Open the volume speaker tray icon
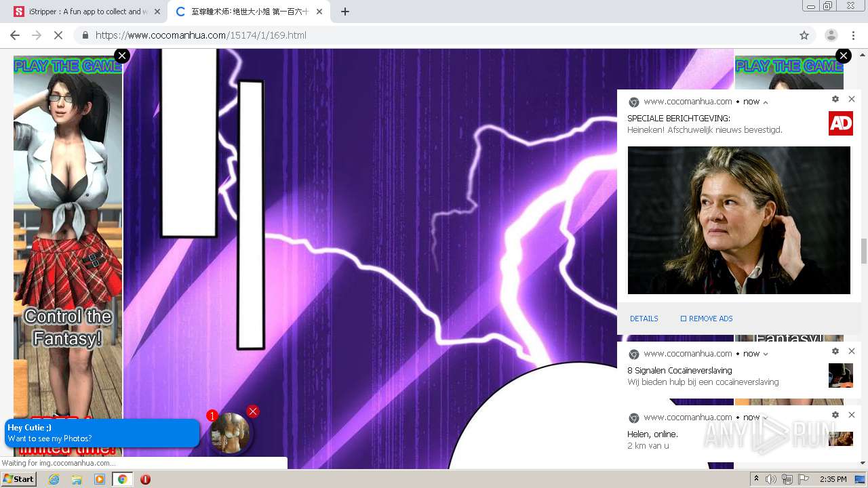868x488 pixels. pos(771,479)
